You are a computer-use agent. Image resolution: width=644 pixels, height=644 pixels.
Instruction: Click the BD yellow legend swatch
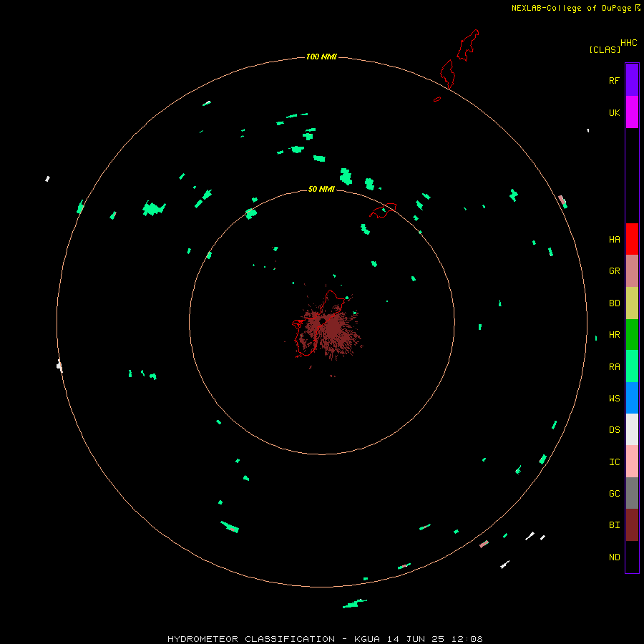(632, 303)
